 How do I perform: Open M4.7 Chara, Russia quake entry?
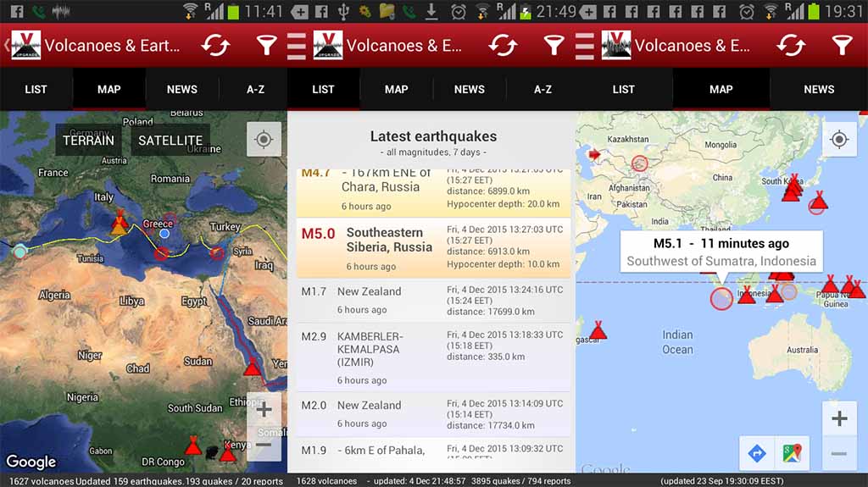point(433,192)
